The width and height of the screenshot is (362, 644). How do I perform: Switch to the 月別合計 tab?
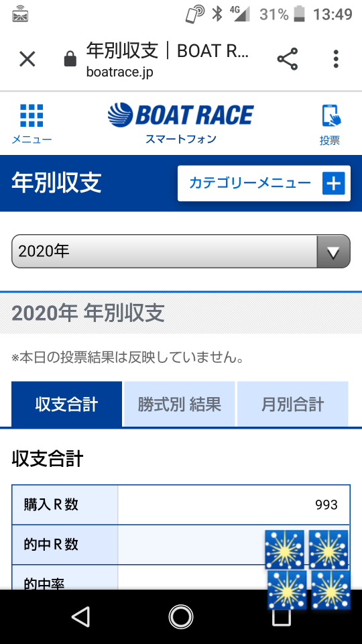(293, 404)
